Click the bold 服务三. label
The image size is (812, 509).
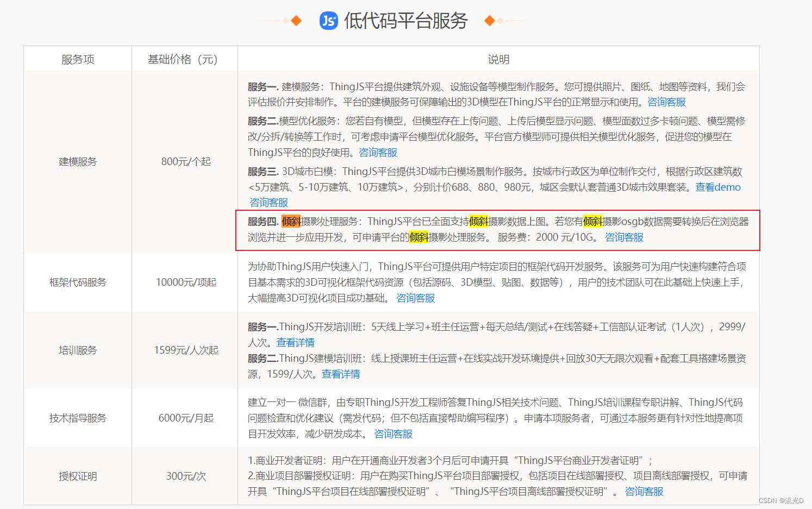(x=263, y=172)
